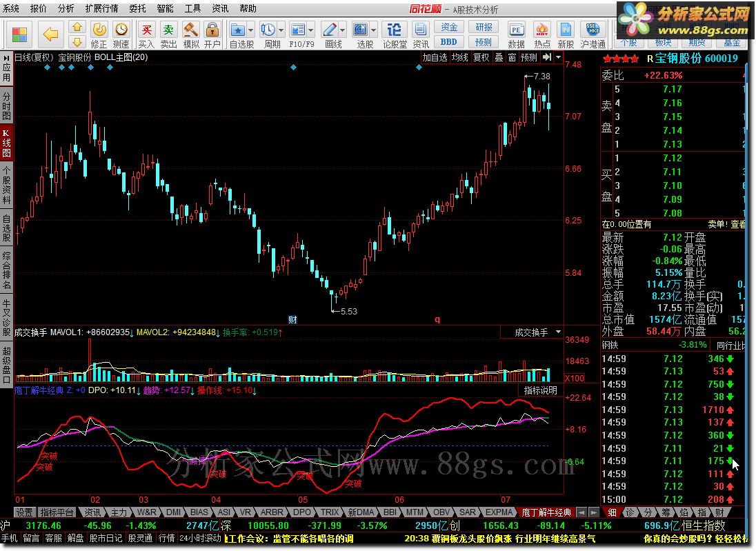Open 指标说明 indicator description

tap(541, 390)
